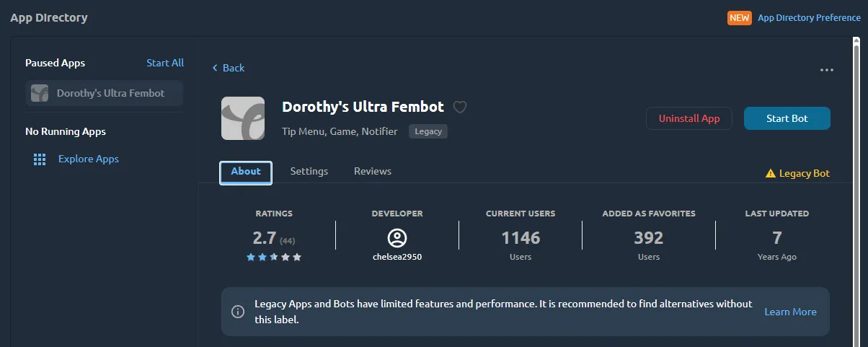Click the orange NEW badge

point(739,18)
